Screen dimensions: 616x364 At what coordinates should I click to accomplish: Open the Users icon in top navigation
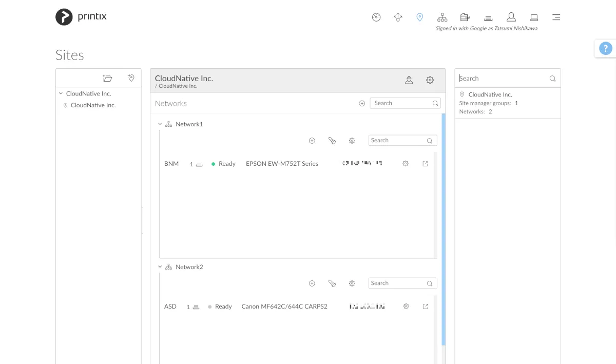[x=511, y=17]
